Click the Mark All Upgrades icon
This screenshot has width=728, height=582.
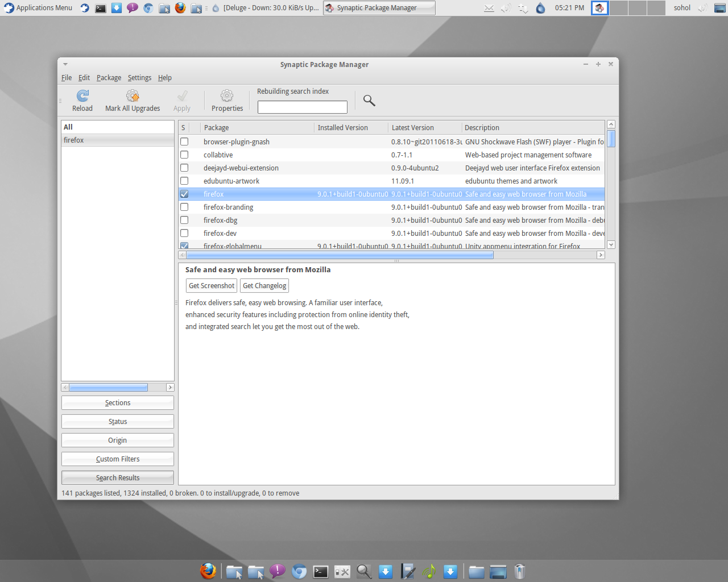[x=133, y=95]
